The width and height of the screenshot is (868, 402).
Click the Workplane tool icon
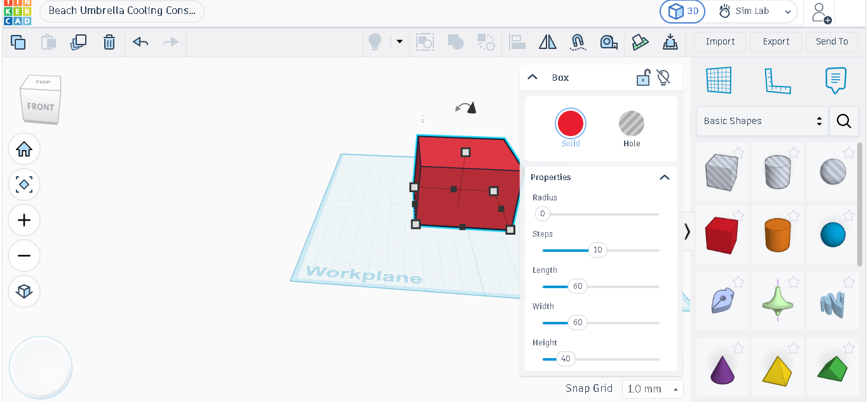tap(719, 81)
